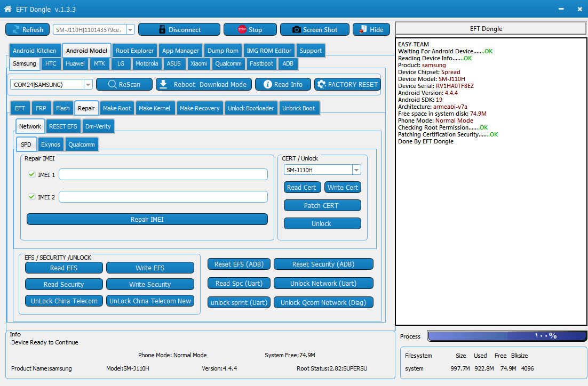588x386 pixels.
Task: Click the Refresh arrows icon
Action: (x=16, y=30)
